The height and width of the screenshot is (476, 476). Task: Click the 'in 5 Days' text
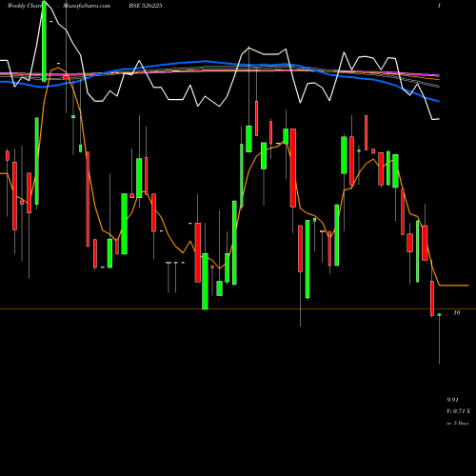(x=458, y=423)
